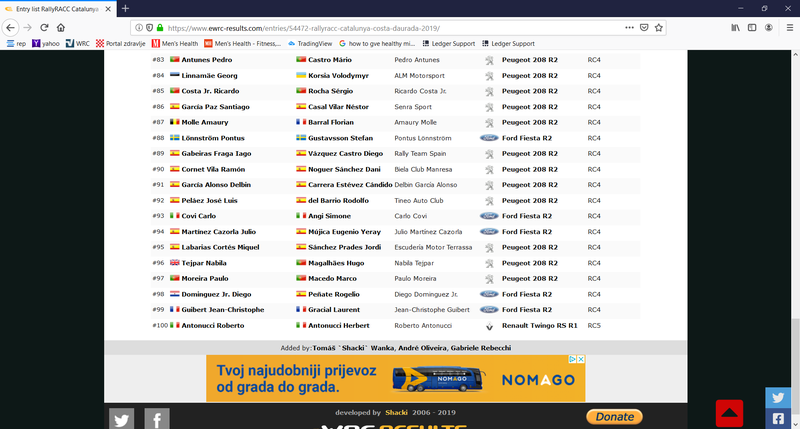800x429 pixels.
Task: Open the TradingView bookmark
Action: [310, 43]
